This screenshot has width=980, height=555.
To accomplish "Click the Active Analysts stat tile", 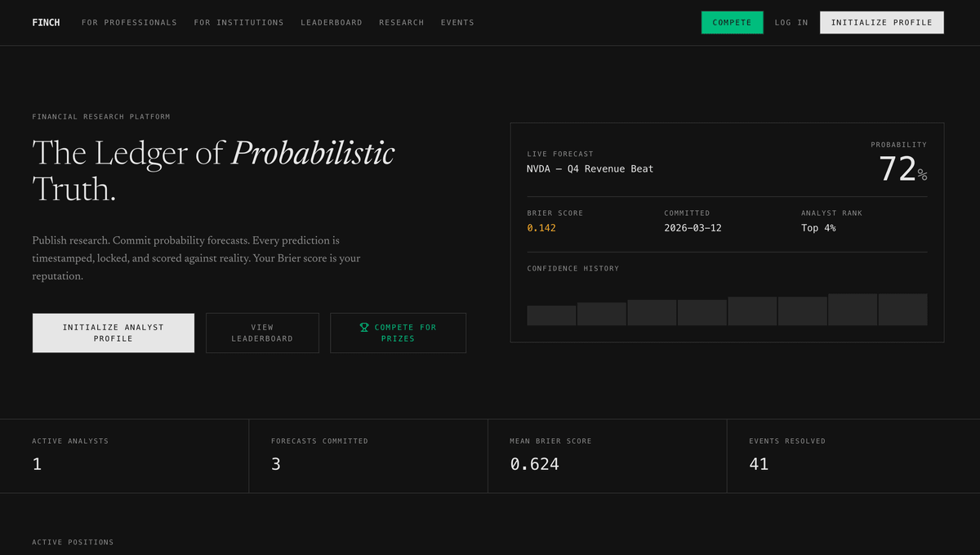I will point(124,455).
